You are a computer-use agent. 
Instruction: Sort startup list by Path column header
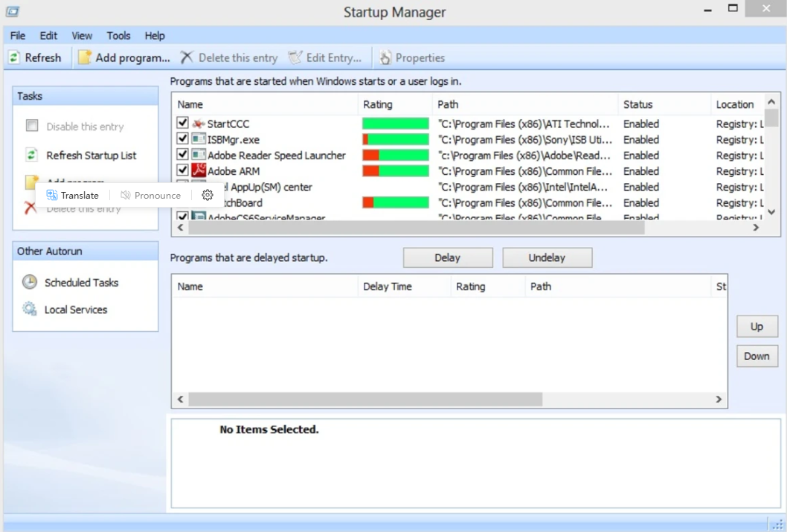pyautogui.click(x=525, y=104)
